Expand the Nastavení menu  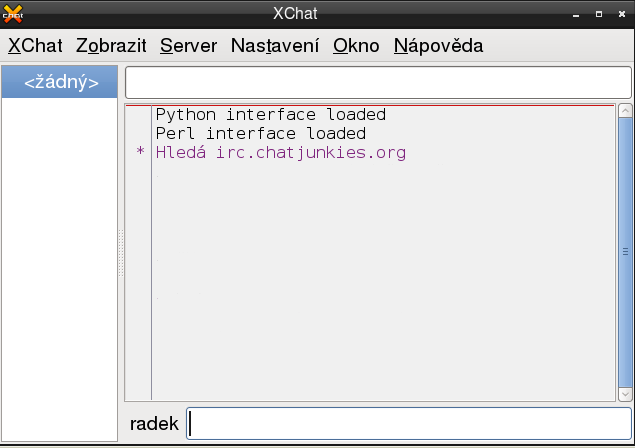tap(275, 46)
